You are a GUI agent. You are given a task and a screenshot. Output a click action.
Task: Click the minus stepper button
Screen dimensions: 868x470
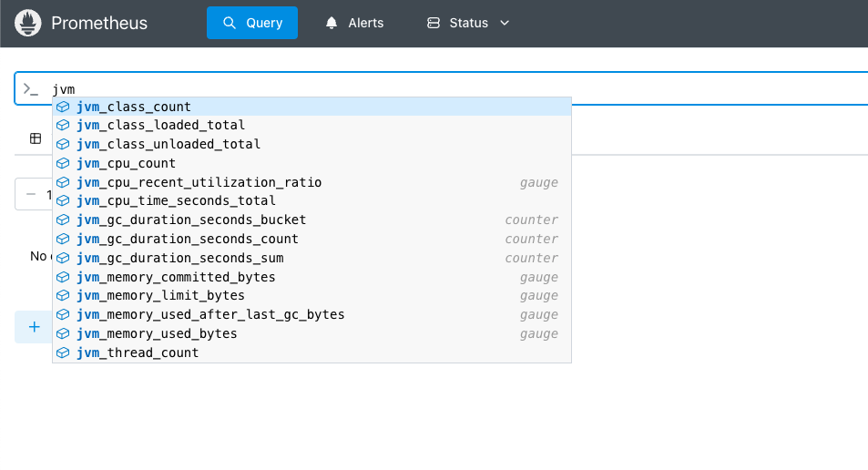31,194
